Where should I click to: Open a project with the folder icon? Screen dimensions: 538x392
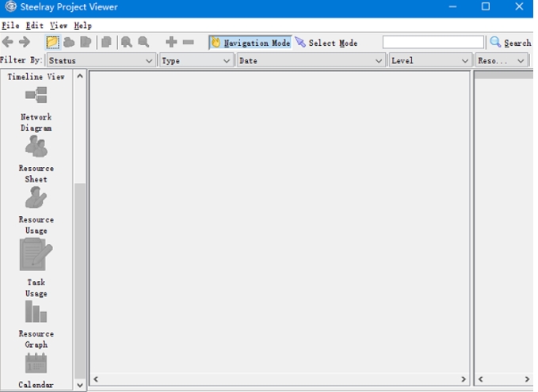tap(52, 42)
